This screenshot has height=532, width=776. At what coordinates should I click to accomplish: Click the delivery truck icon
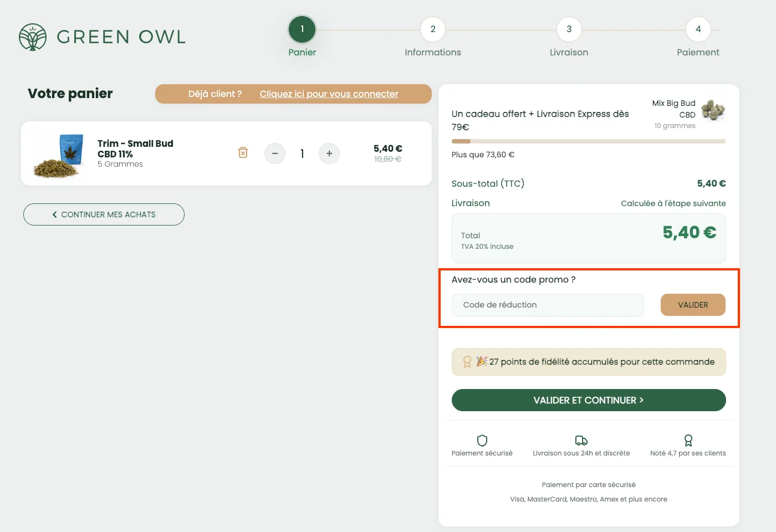click(581, 441)
